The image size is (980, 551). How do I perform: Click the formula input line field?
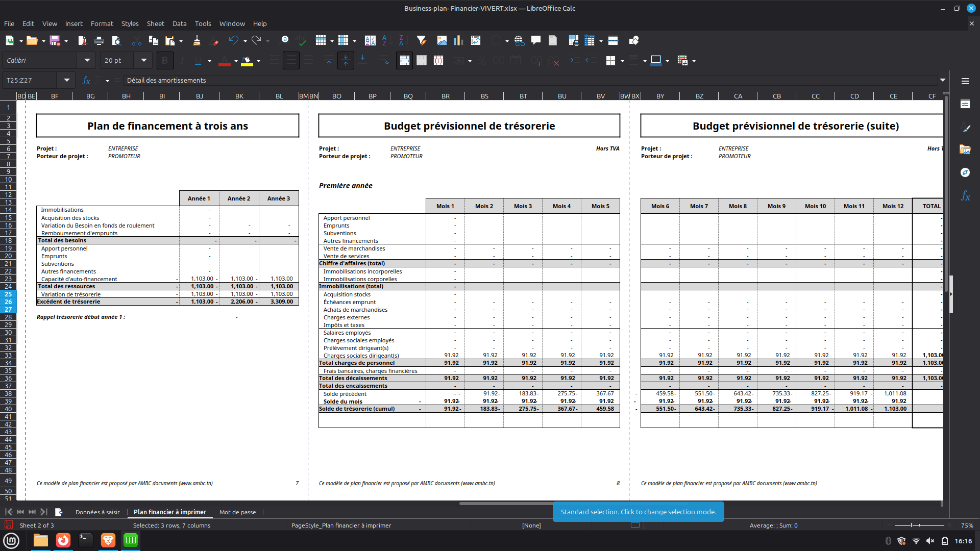[x=510, y=81]
